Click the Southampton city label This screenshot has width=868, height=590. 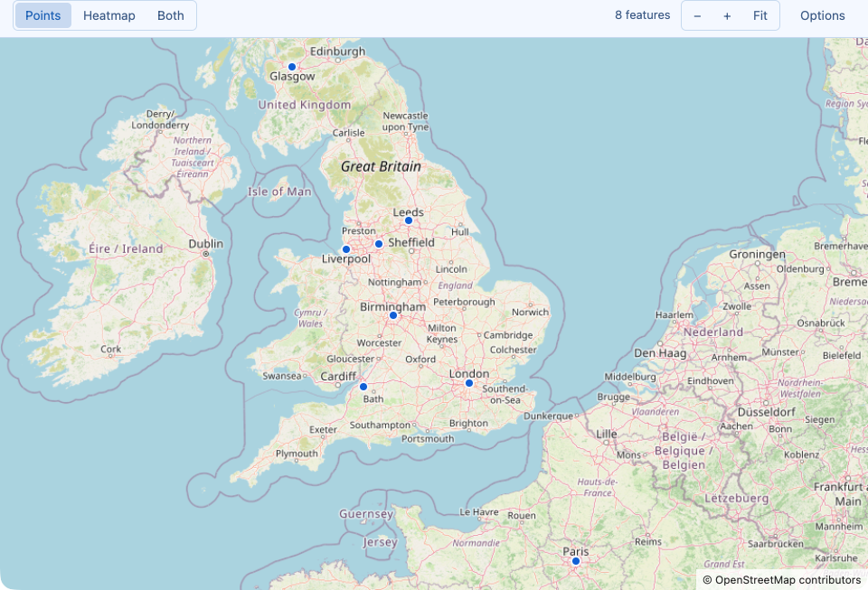pos(380,426)
